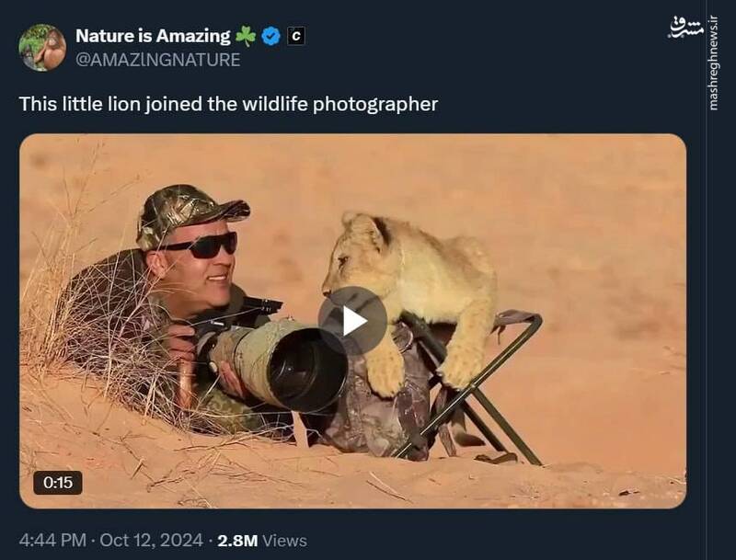
Task: Click the vertical mashreghnews.ir watermark text
Action: click(714, 63)
